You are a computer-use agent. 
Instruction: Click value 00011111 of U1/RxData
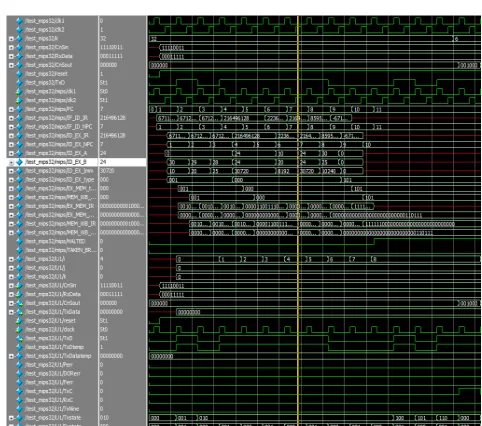[111, 294]
